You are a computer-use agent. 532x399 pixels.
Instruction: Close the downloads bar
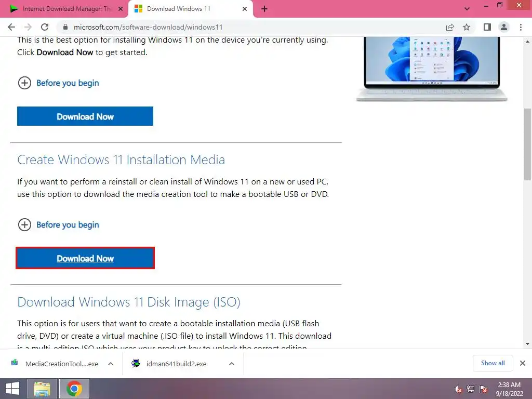click(523, 363)
